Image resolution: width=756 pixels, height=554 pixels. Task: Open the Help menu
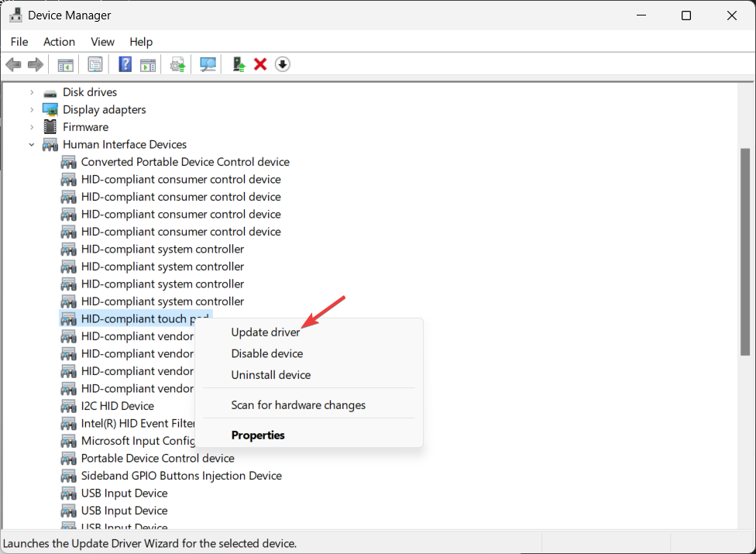(x=141, y=42)
